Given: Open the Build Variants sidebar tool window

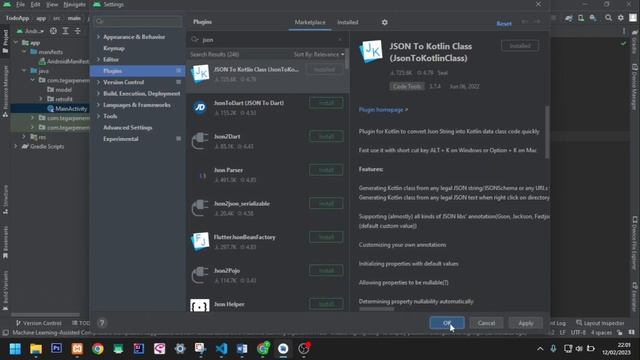Looking at the screenshot, I should pos(5,291).
